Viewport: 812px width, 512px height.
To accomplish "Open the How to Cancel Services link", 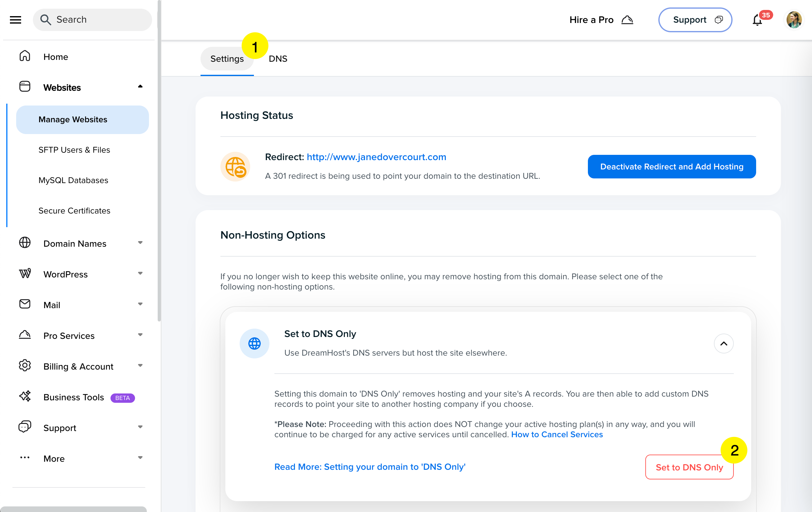I will pos(557,434).
